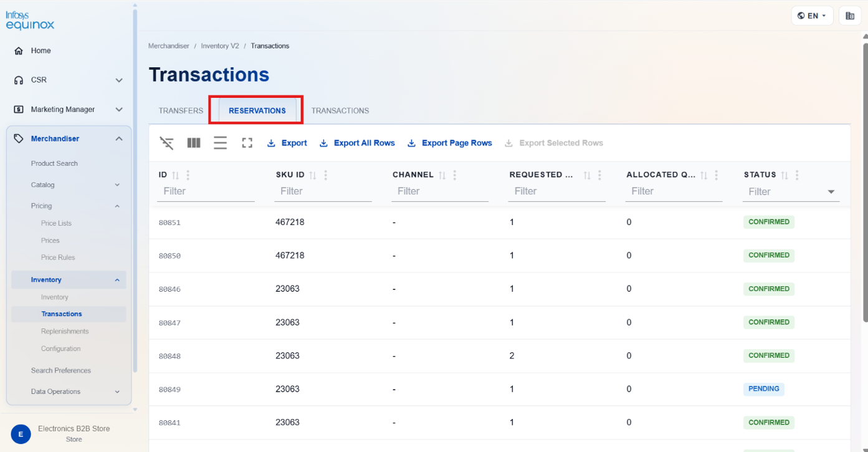Image resolution: width=868 pixels, height=452 pixels.
Task: Open the Status filter dropdown
Action: click(x=831, y=192)
